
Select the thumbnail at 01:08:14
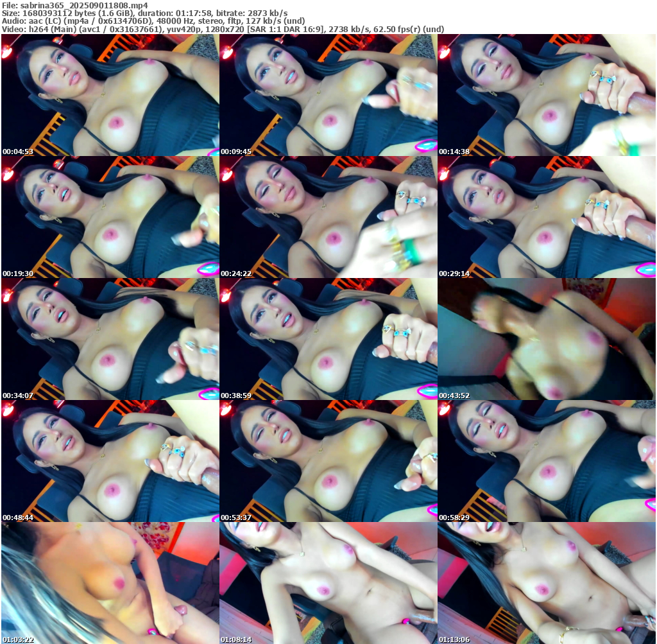coord(328,583)
